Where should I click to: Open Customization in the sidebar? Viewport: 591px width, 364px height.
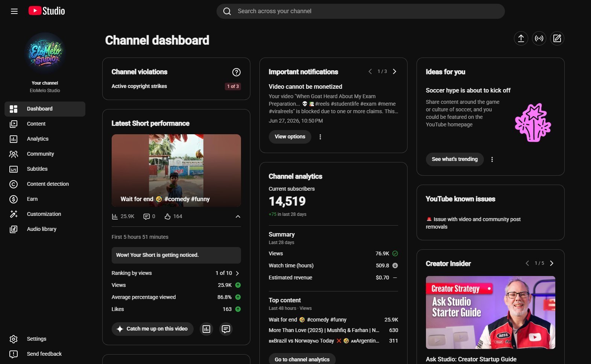tap(45, 214)
